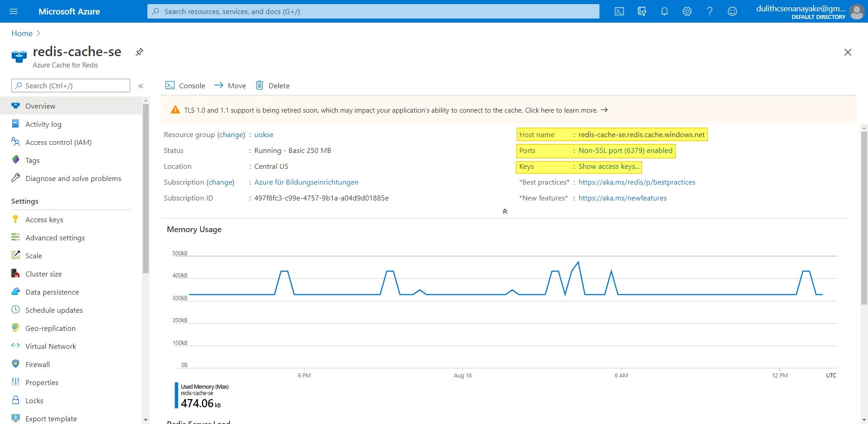Image resolution: width=868 pixels, height=424 pixels.
Task: Open the Redis Console
Action: pos(185,86)
